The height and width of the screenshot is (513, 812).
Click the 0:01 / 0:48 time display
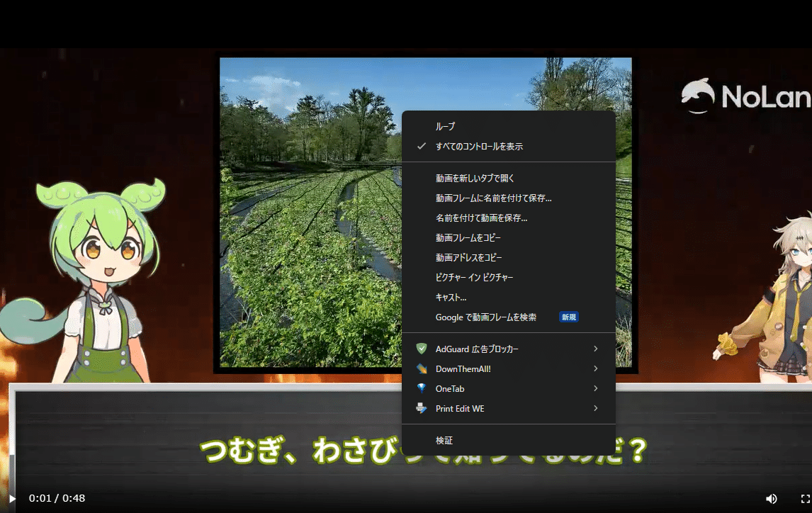pos(57,498)
